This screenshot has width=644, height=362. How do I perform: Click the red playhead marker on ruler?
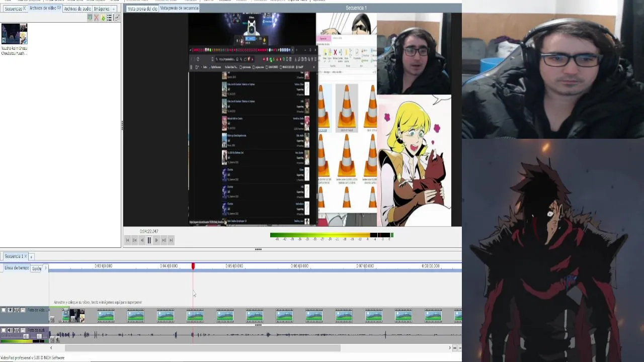193,266
